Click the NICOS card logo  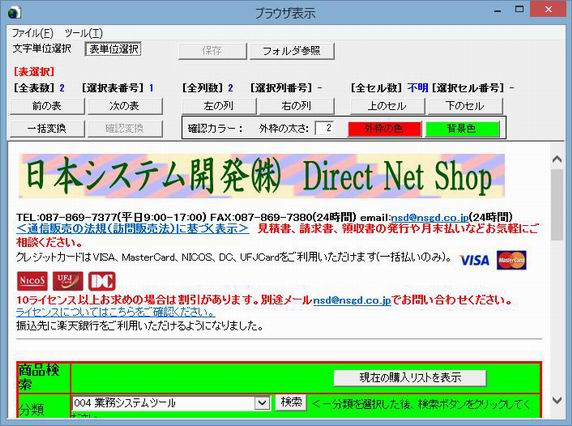tap(32, 281)
